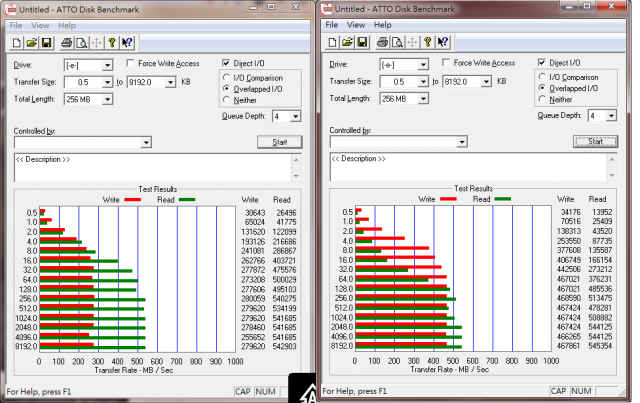Click ATTO app icon in right window title bar
The height and width of the screenshot is (403, 640).
pos(327,9)
